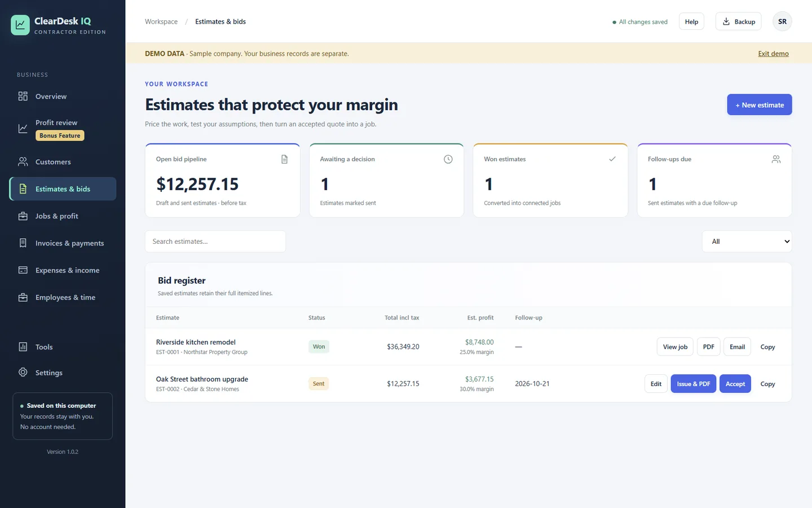Accept the Oak Street bathroom upgrade estimate
Image resolution: width=812 pixels, height=508 pixels.
point(735,384)
